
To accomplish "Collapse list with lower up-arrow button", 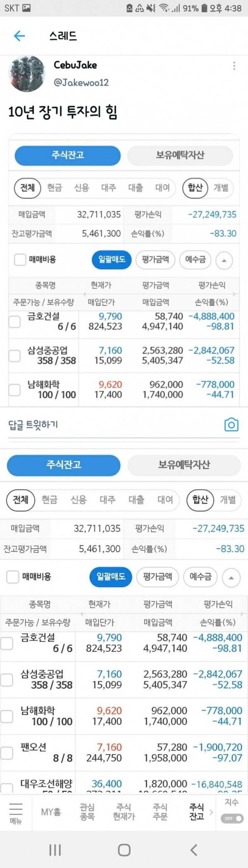I will [x=231, y=577].
